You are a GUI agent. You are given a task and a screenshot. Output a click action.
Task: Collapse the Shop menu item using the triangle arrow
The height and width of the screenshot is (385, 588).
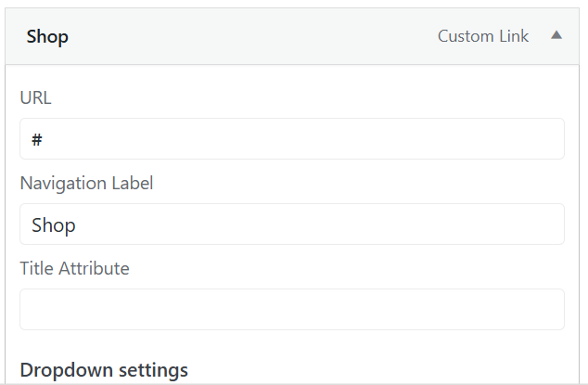click(556, 35)
